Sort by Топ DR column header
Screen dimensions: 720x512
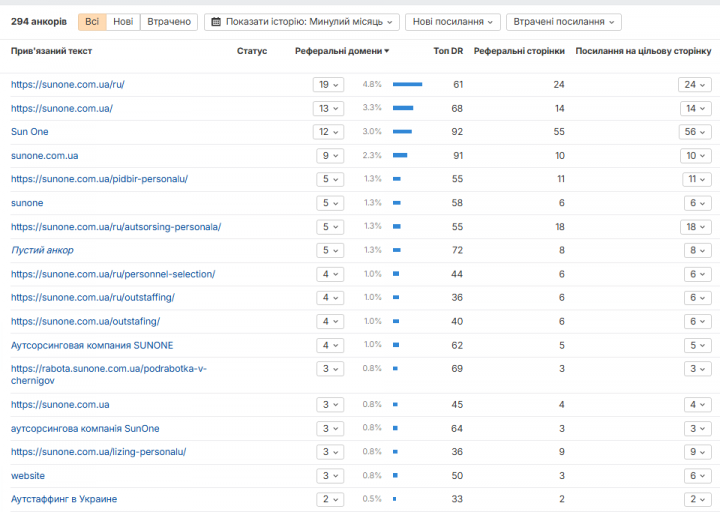pyautogui.click(x=448, y=51)
